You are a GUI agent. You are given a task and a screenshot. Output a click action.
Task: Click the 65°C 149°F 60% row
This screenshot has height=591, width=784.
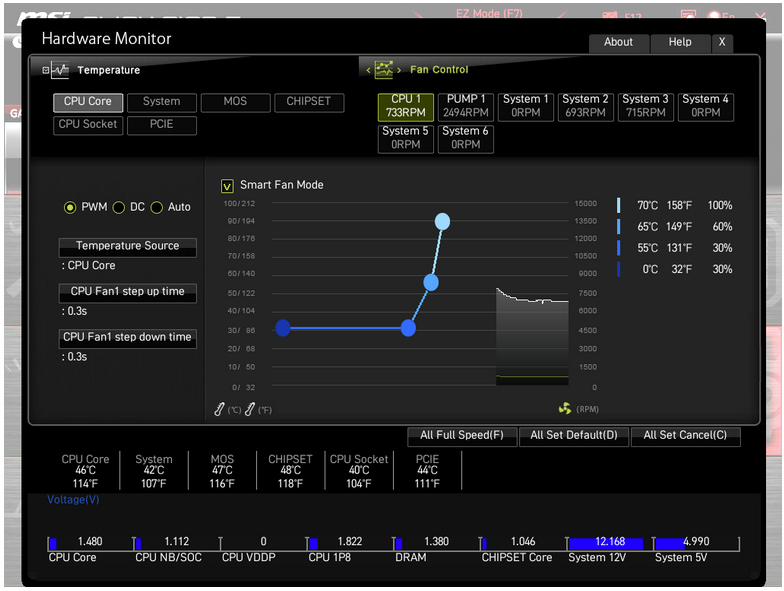coord(675,226)
